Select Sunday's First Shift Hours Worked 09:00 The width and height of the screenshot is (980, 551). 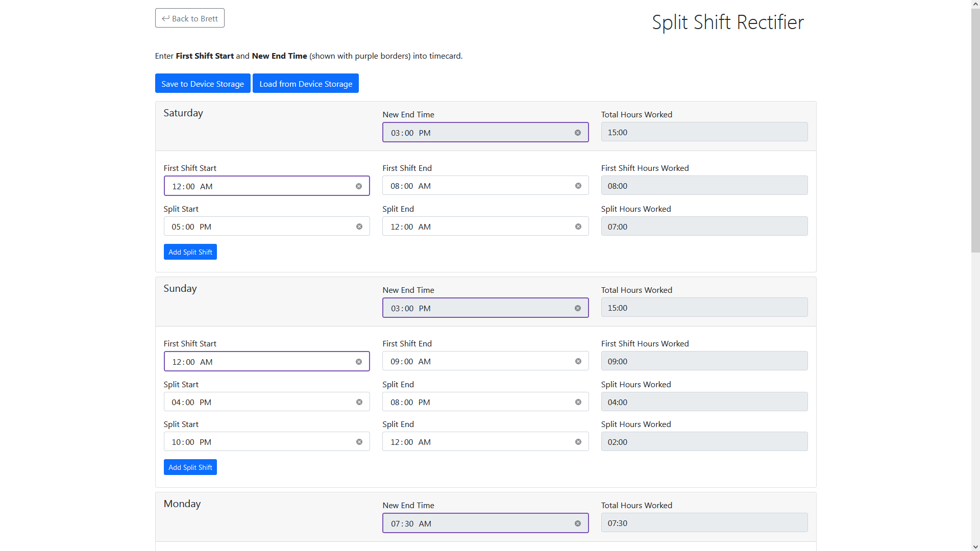[x=704, y=361]
